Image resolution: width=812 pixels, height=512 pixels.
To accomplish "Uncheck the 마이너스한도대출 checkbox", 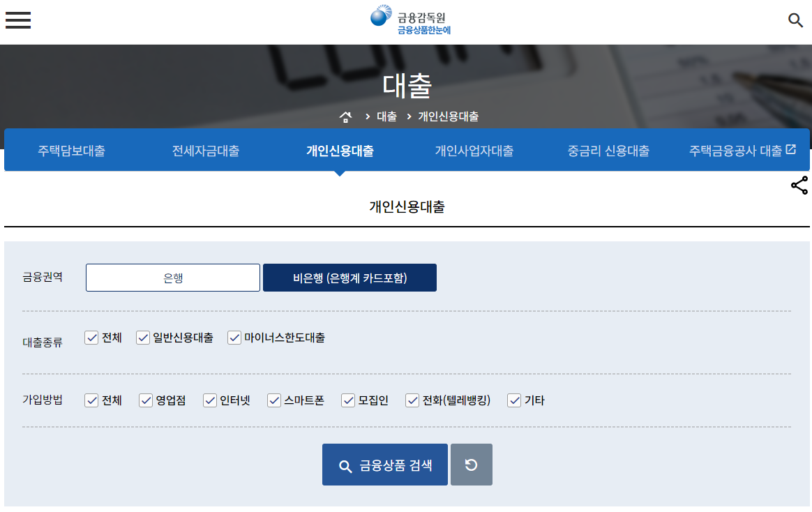I will 234,337.
